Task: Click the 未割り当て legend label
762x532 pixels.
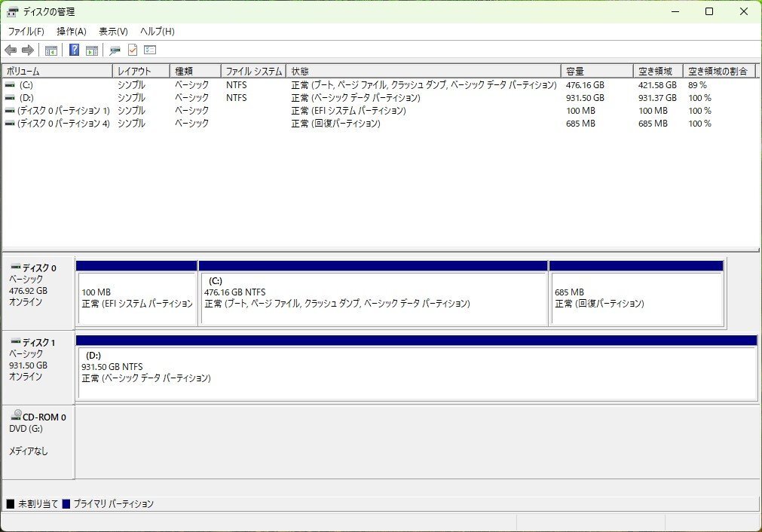Action: click(x=38, y=504)
